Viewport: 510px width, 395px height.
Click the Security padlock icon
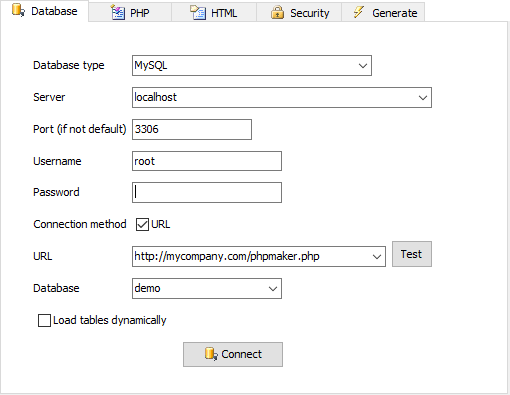[x=277, y=12]
